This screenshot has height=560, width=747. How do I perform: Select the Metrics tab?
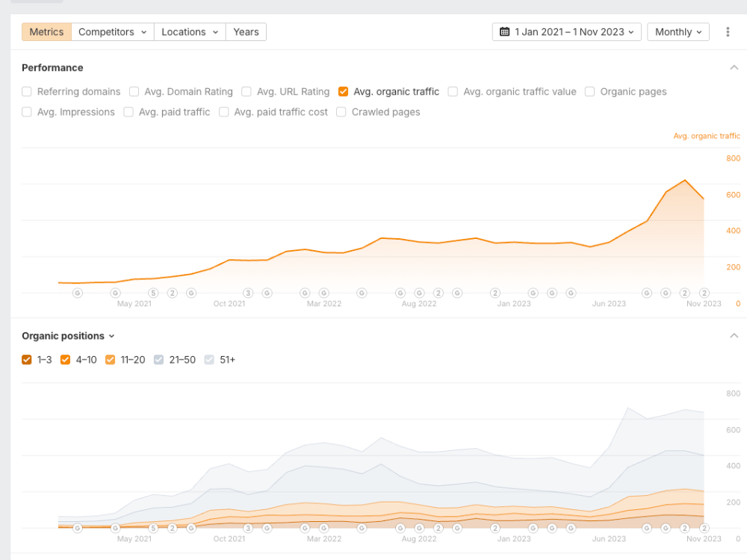[x=46, y=31]
